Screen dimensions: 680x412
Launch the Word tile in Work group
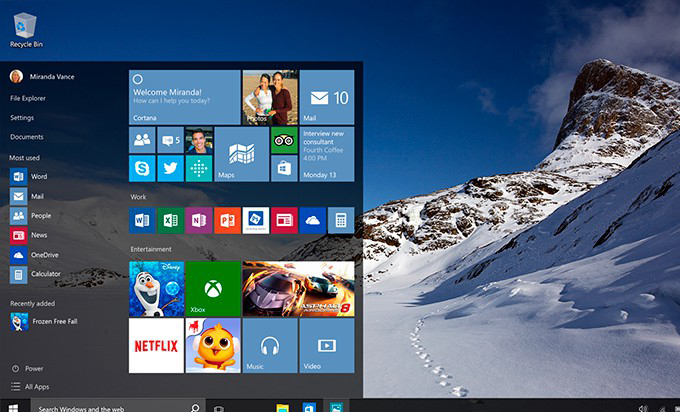click(x=142, y=220)
